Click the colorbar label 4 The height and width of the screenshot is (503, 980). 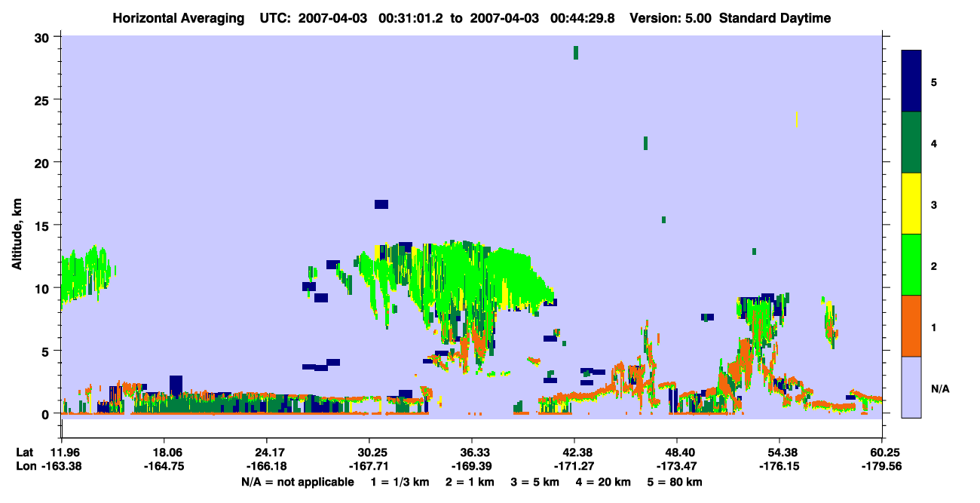coord(934,143)
